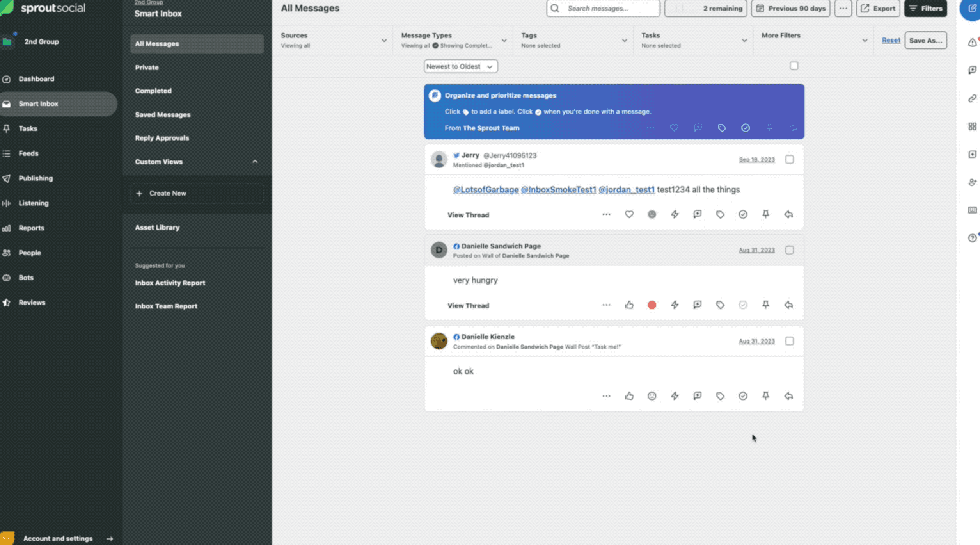980x545 pixels.
Task: Click the Reset filters link
Action: click(891, 40)
